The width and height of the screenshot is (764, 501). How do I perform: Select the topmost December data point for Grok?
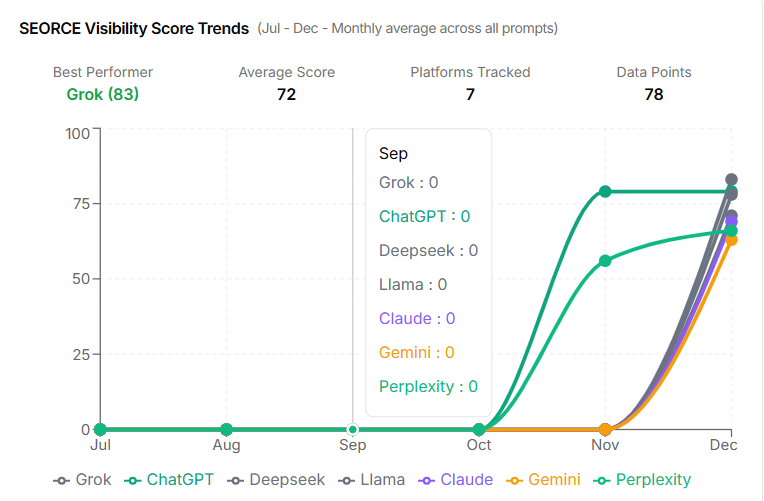[731, 180]
